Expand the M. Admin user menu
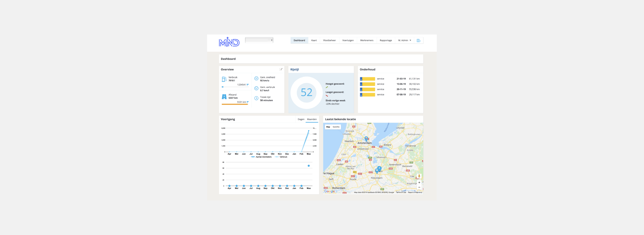This screenshot has width=644, height=235. click(x=405, y=41)
